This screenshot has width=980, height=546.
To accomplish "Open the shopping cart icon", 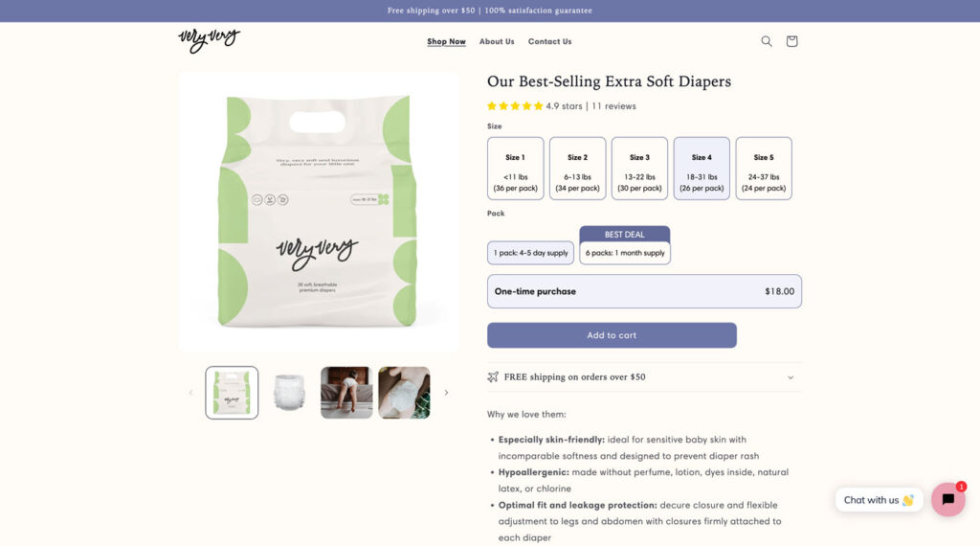I will tap(791, 41).
